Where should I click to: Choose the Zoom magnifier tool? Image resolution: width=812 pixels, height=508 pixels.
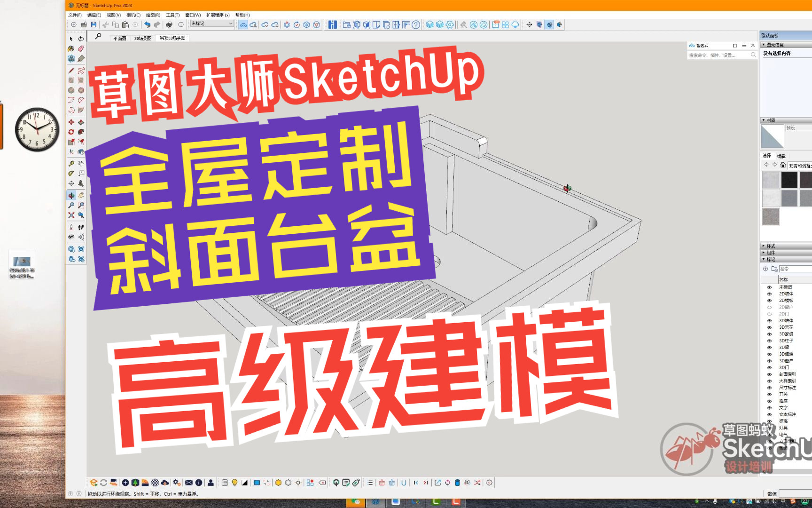click(x=71, y=205)
